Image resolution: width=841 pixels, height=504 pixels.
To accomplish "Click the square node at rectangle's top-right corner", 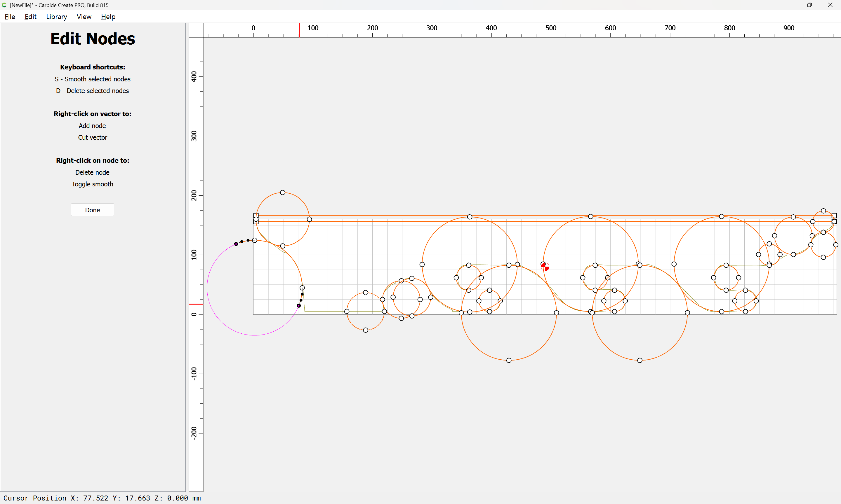I will pyautogui.click(x=834, y=216).
